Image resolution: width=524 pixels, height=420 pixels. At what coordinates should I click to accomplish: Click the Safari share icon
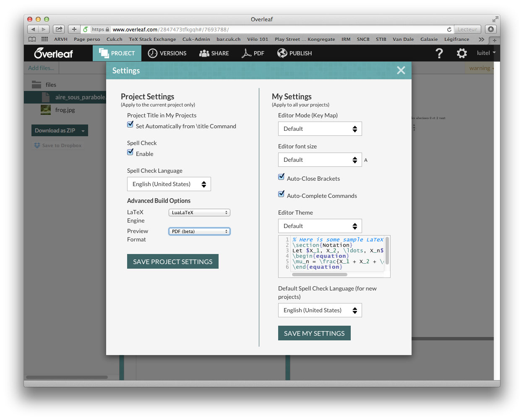[x=59, y=29]
